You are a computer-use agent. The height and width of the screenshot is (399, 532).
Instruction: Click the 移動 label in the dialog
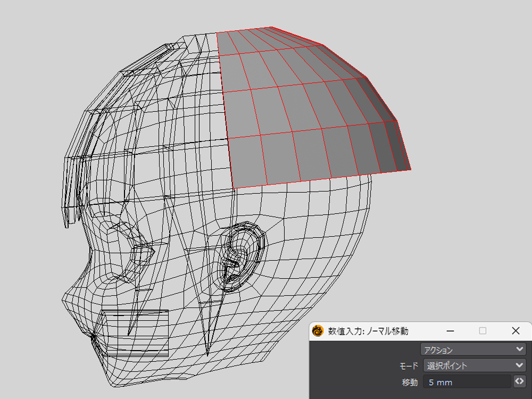[x=409, y=382]
